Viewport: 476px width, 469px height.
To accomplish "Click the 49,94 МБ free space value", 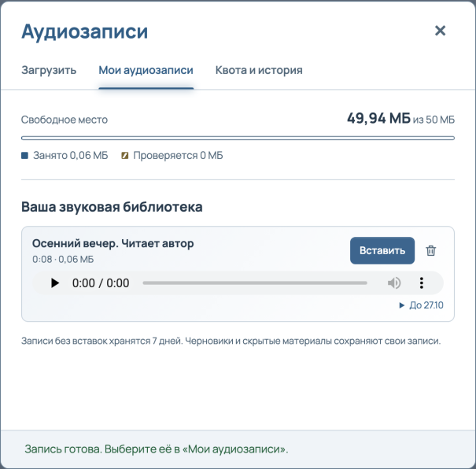I will [378, 118].
